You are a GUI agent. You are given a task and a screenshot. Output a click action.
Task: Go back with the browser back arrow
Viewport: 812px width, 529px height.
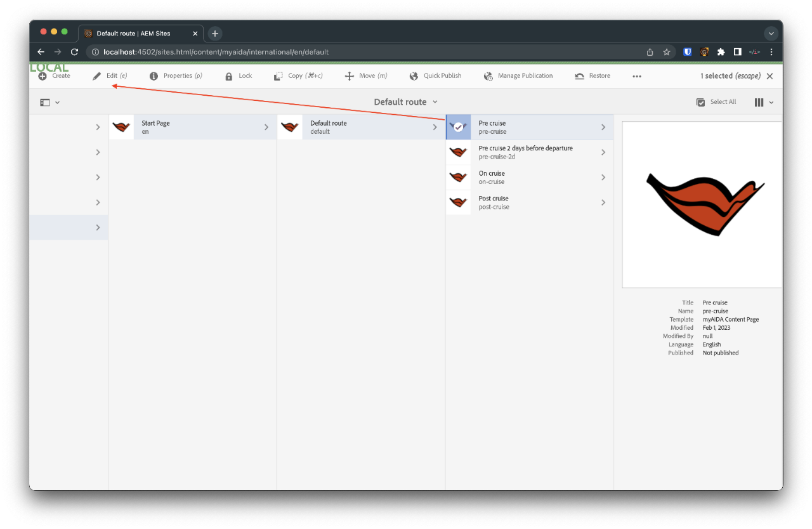tap(41, 52)
